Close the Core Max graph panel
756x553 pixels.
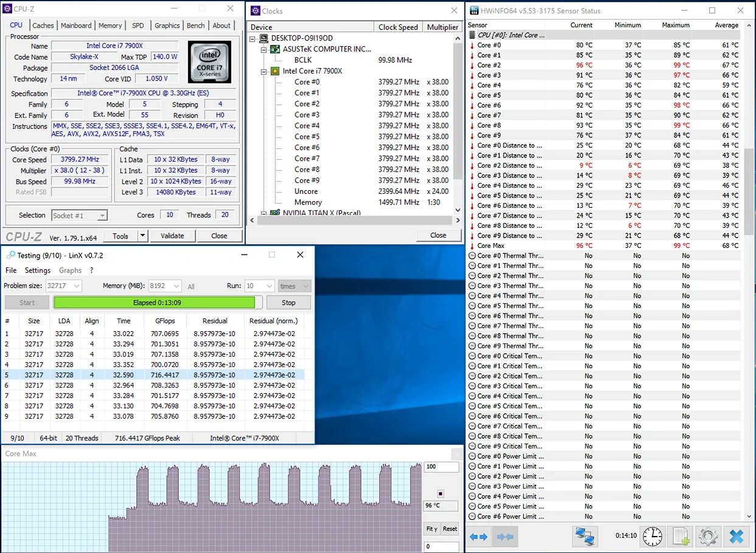(x=457, y=454)
